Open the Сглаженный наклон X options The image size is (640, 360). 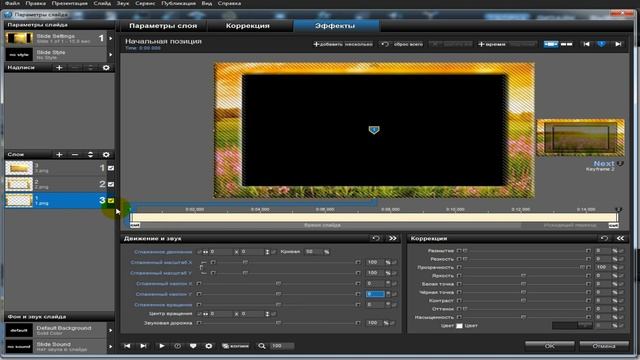point(164,284)
